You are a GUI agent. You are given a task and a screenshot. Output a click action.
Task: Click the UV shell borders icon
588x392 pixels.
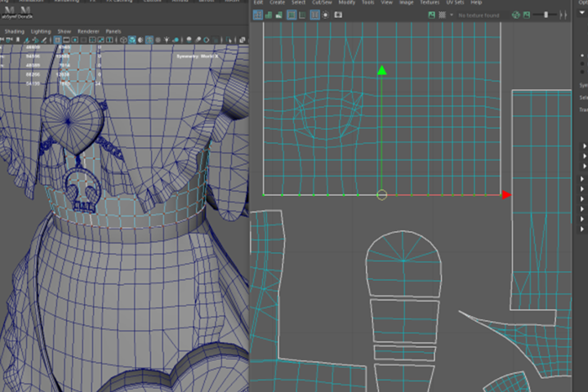tap(302, 15)
